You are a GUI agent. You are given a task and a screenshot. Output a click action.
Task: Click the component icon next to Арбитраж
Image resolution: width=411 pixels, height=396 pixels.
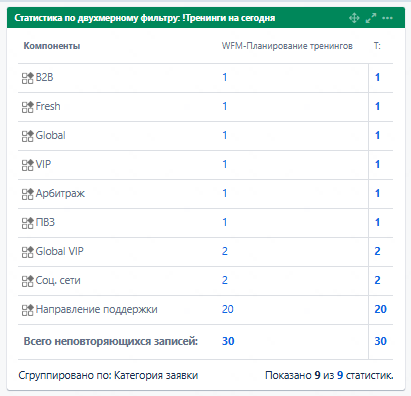click(x=28, y=194)
